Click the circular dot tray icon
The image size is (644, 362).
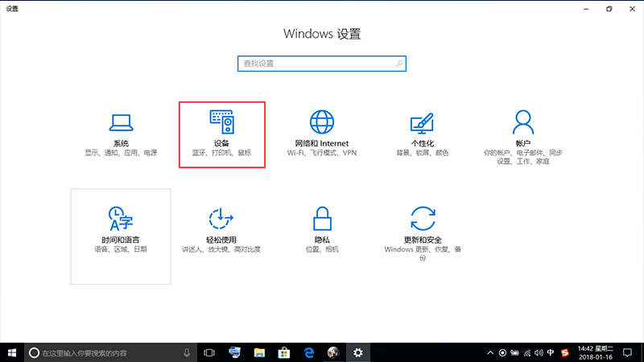pyautogui.click(x=502, y=353)
